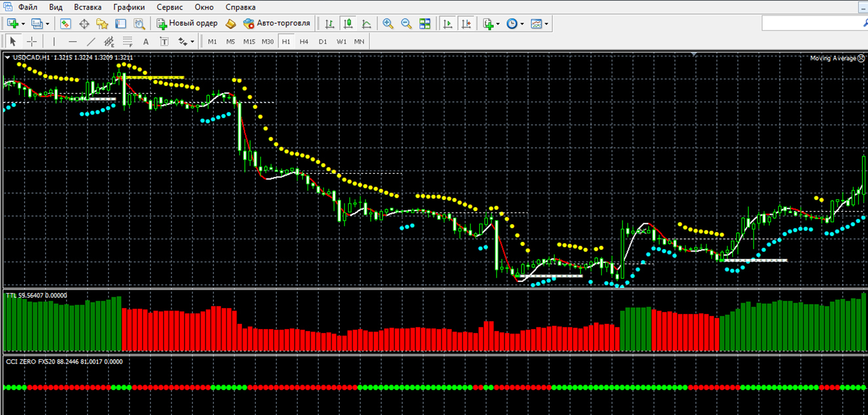The width and height of the screenshot is (868, 415).
Task: Open the tile windows icon
Action: pos(425,24)
